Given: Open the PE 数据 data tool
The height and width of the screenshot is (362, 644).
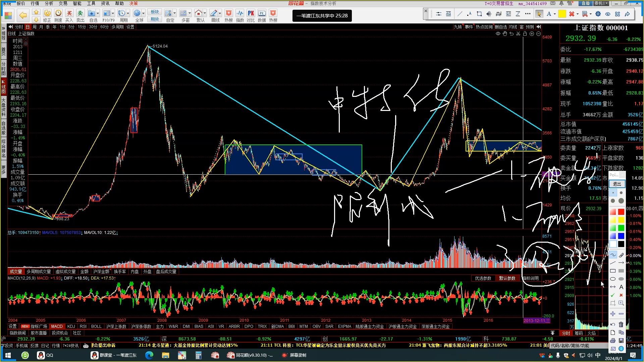Looking at the screenshot, I should tap(262, 15).
